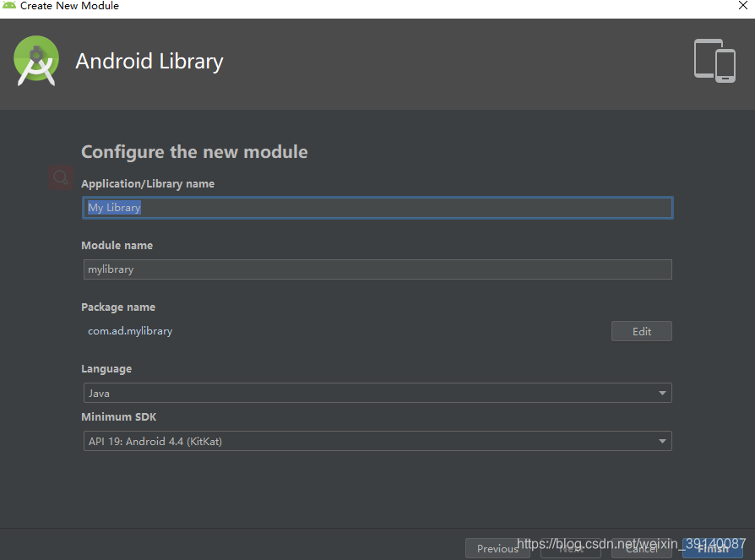Open the Language dropdown showing Java

pos(377,393)
